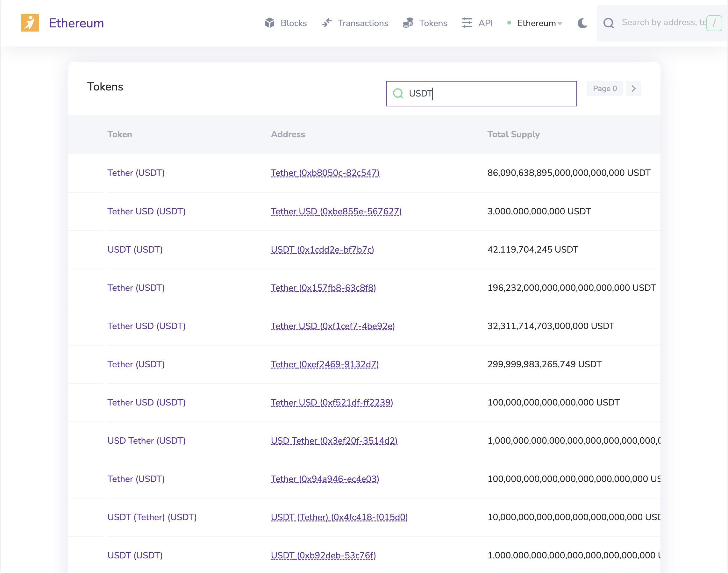Open USD Tether (USDT) token link
The height and width of the screenshot is (574, 728).
point(146,441)
